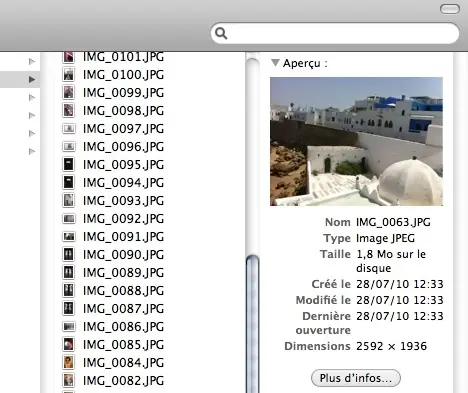Select the IMG_0084.JPG file icon
Screen dimensions: 468x393
click(69, 362)
